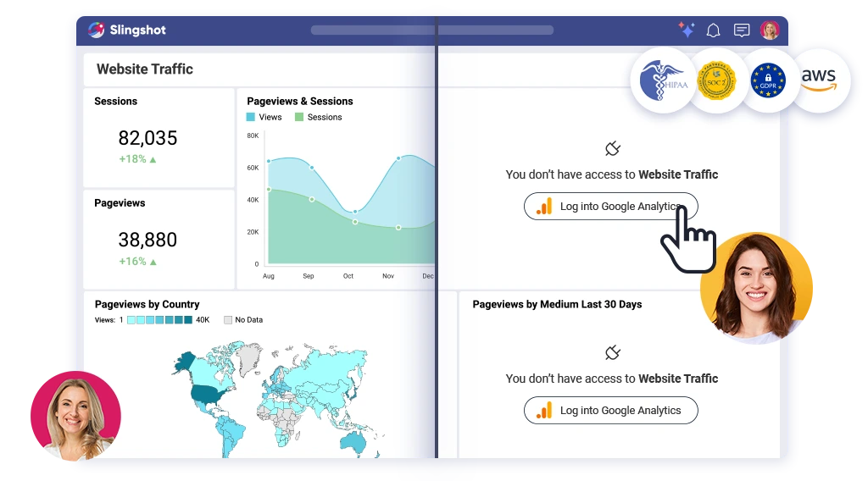Viewport: 868px width, 481px height.
Task: Click the SOC 2 certification badge
Action: (x=716, y=80)
